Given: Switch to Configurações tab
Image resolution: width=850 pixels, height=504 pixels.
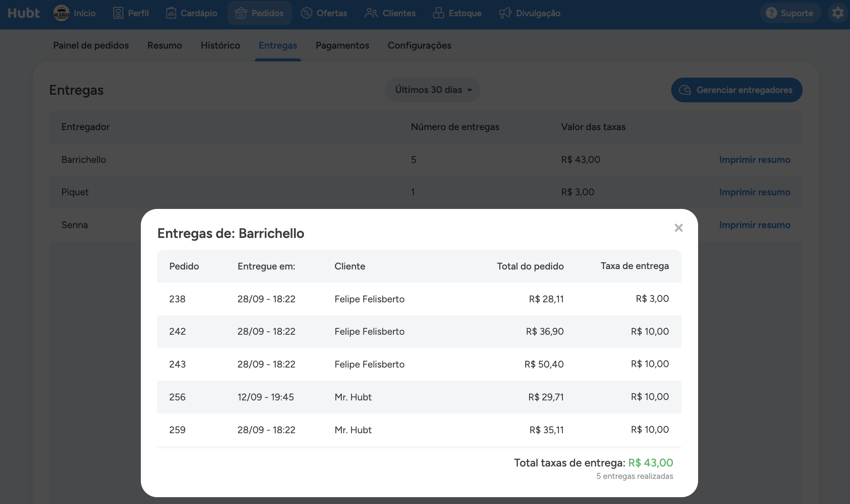Looking at the screenshot, I should [419, 45].
